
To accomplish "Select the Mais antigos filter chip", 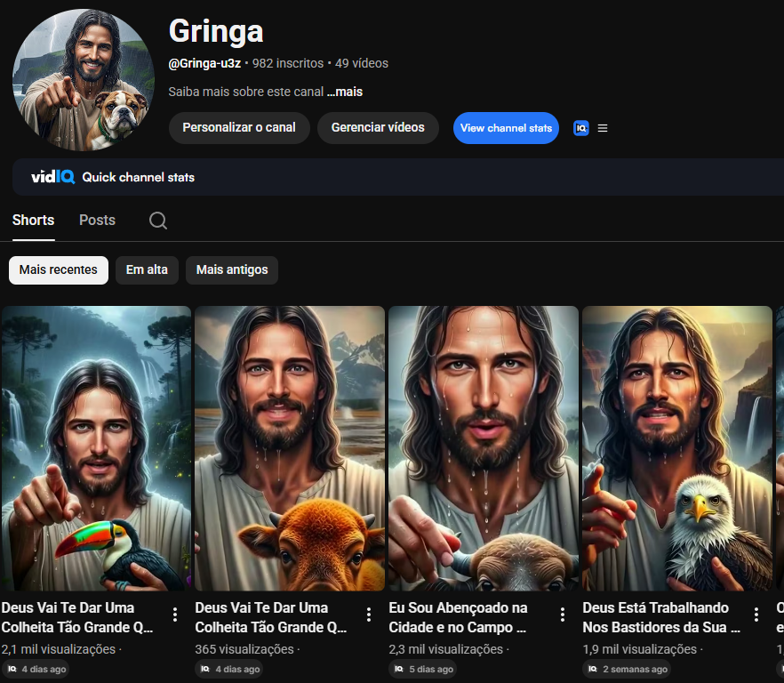I will pos(232,270).
